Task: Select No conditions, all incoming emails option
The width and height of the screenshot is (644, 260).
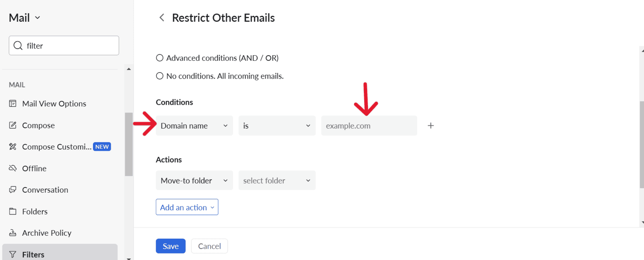Action: coord(160,76)
